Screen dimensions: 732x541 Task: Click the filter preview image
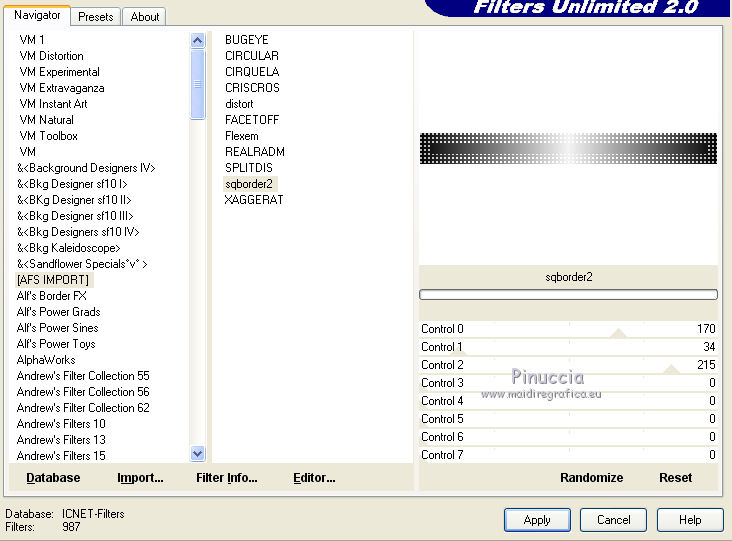tap(568, 148)
